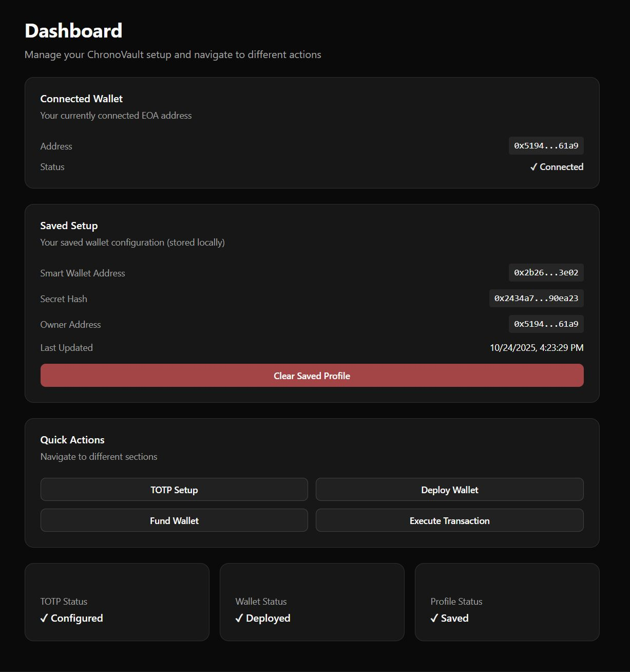Select the Secret Hash value 0x2434a7...90ea23

click(537, 298)
